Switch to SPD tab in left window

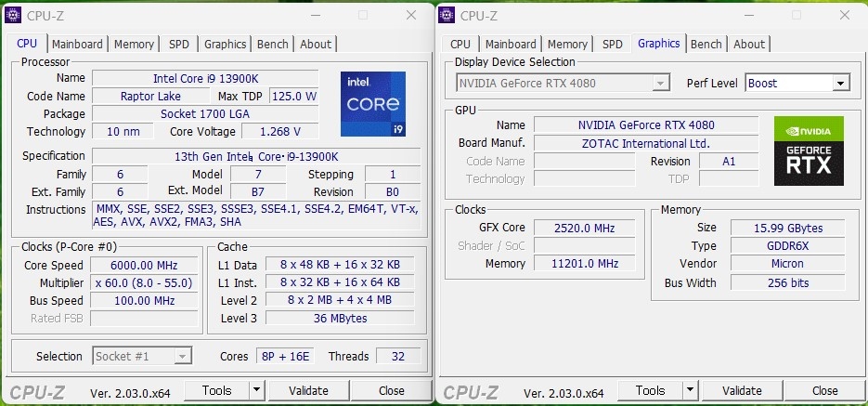point(178,45)
